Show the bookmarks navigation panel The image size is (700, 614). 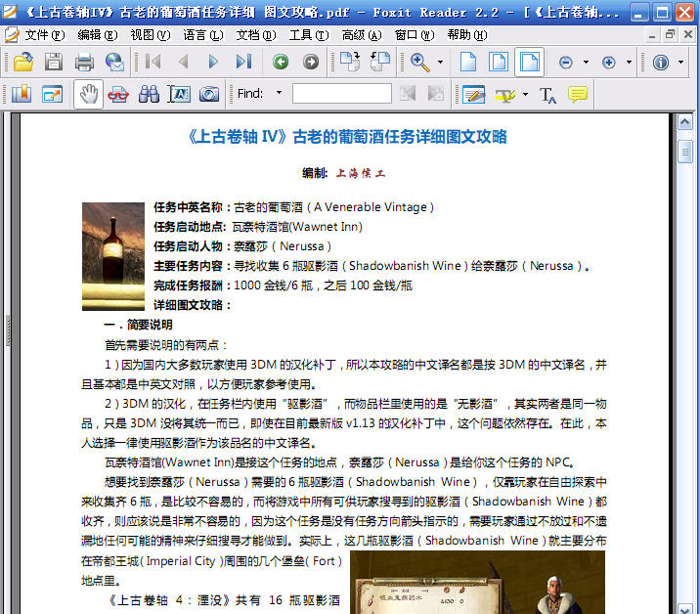(22, 94)
